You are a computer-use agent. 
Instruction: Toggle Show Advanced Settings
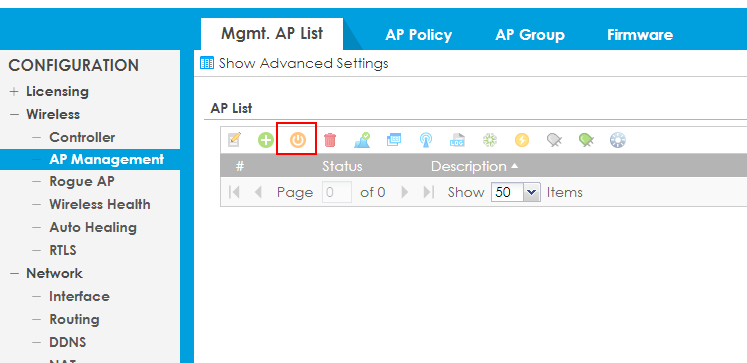(294, 63)
